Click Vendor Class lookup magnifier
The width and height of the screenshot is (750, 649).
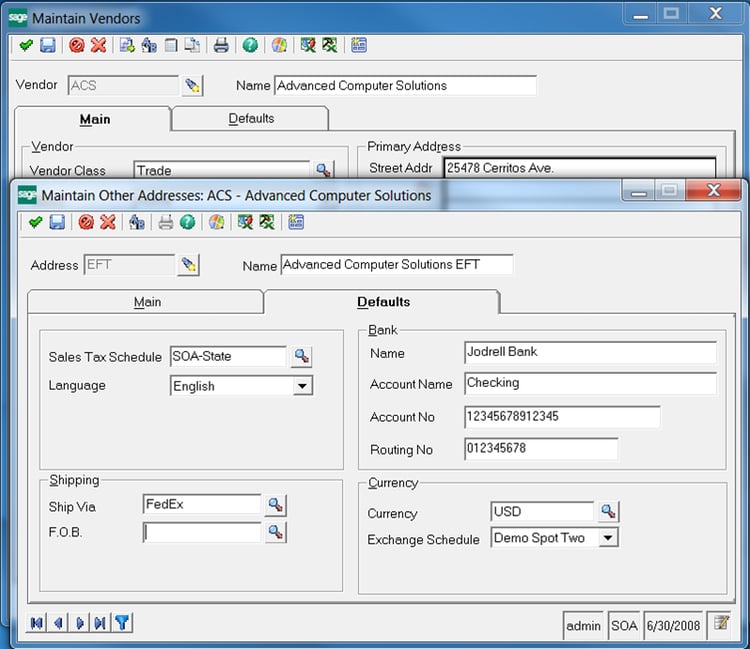click(323, 170)
